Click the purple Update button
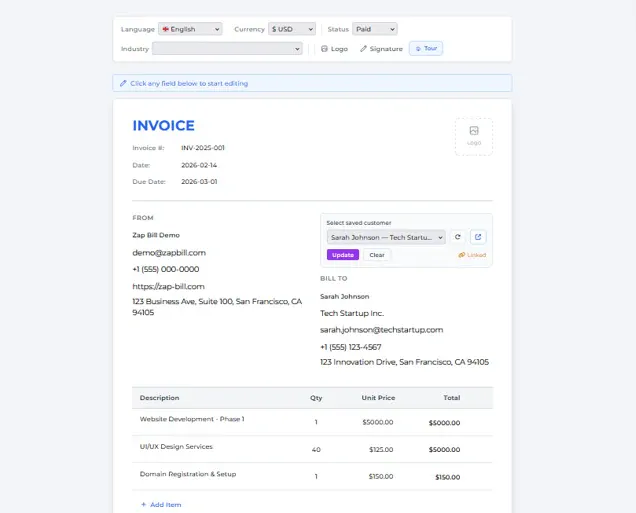The height and width of the screenshot is (513, 636). tap(343, 255)
